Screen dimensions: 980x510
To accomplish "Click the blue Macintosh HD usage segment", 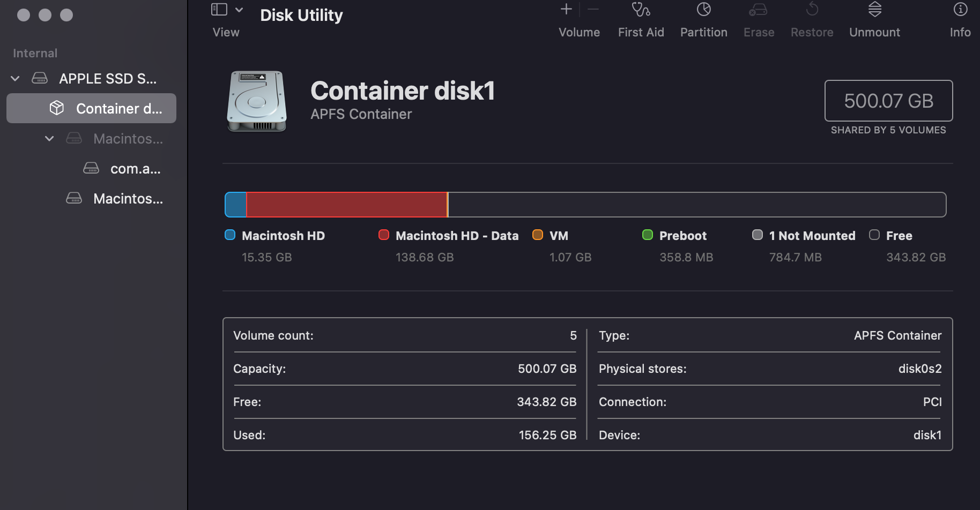I will click(236, 205).
